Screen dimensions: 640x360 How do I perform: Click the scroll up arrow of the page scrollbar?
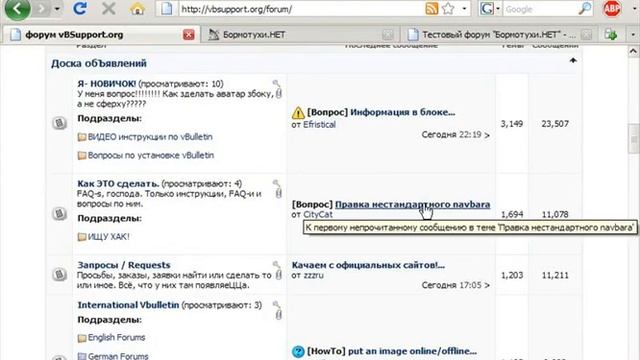633,51
